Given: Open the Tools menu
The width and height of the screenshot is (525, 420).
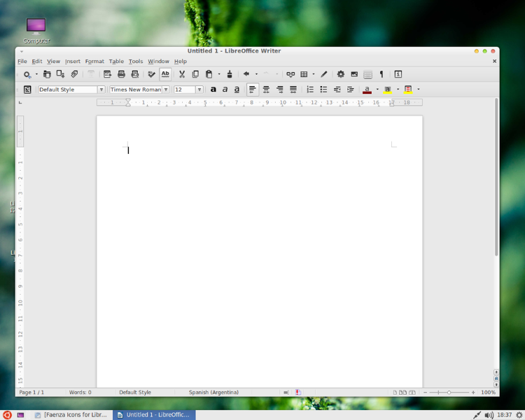Looking at the screenshot, I should 135,62.
